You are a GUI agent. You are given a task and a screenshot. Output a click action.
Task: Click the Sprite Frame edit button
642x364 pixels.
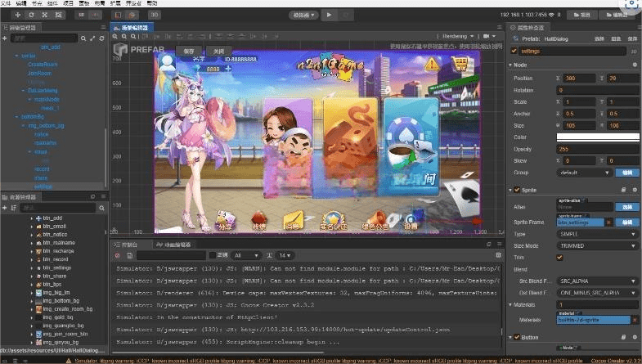(x=627, y=222)
